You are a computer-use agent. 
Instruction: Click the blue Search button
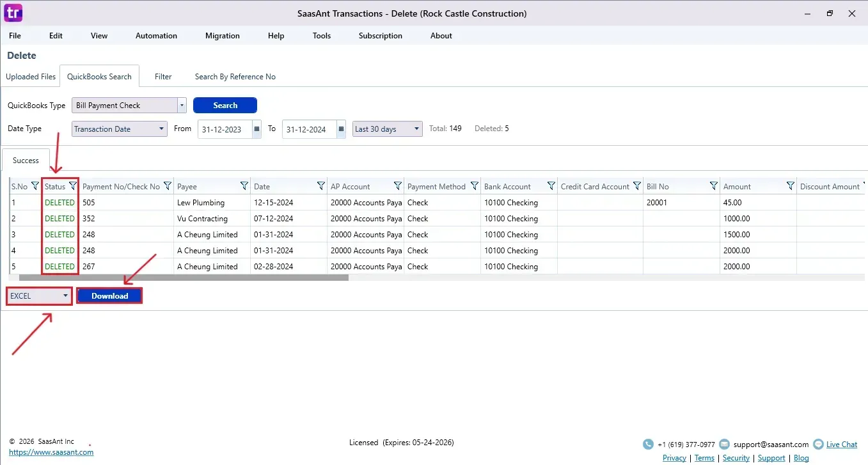pos(225,106)
